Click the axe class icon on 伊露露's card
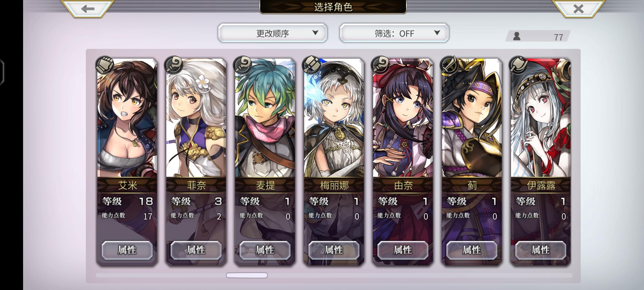 click(518, 65)
